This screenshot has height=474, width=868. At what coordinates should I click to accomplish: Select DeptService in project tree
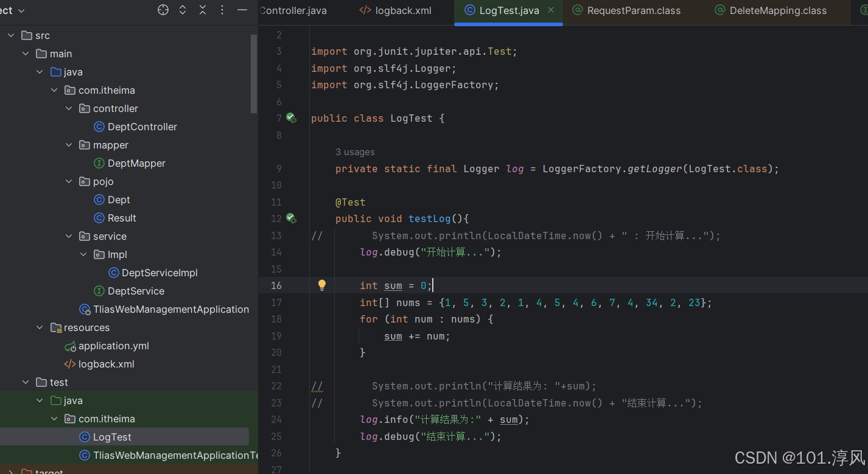[x=136, y=291]
